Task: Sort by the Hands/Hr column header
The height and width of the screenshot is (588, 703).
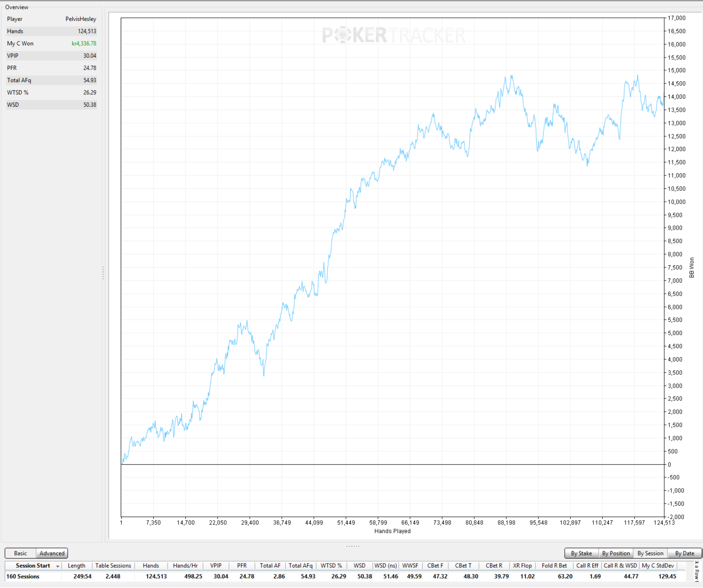Action: (x=185, y=566)
